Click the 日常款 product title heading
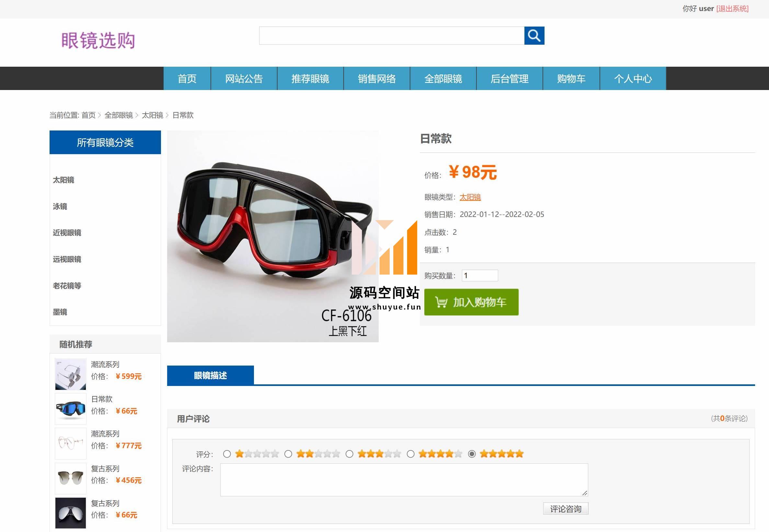This screenshot has width=769, height=532. pos(436,139)
